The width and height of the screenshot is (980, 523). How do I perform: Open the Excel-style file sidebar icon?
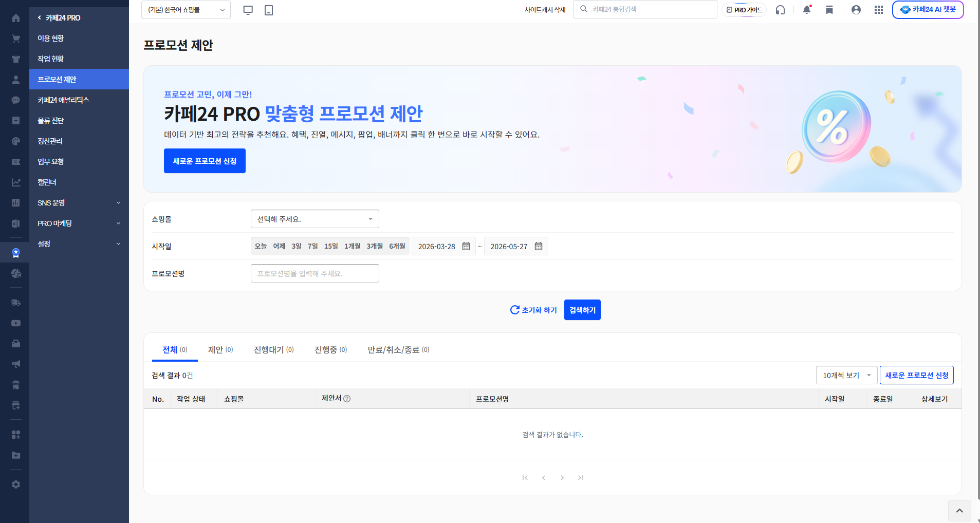click(16, 223)
